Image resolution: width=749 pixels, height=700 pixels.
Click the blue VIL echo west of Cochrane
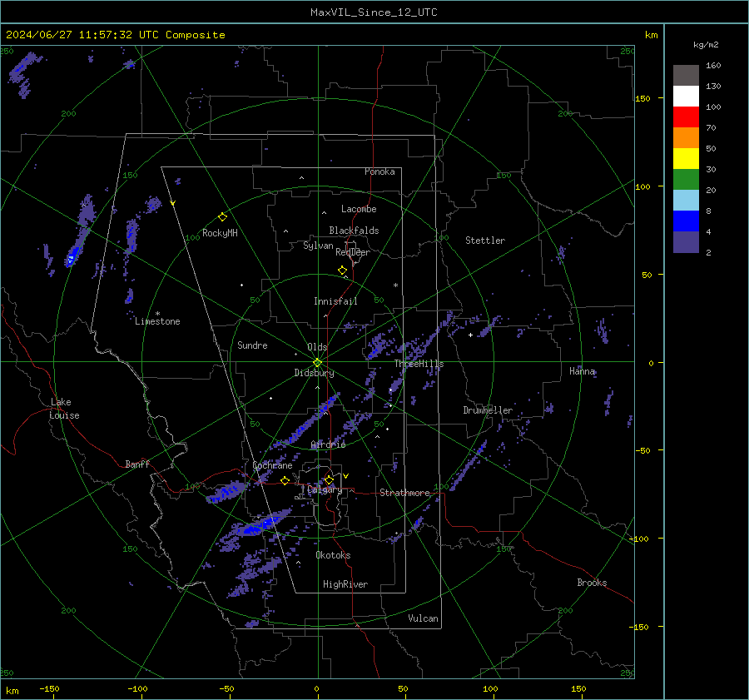point(227,492)
